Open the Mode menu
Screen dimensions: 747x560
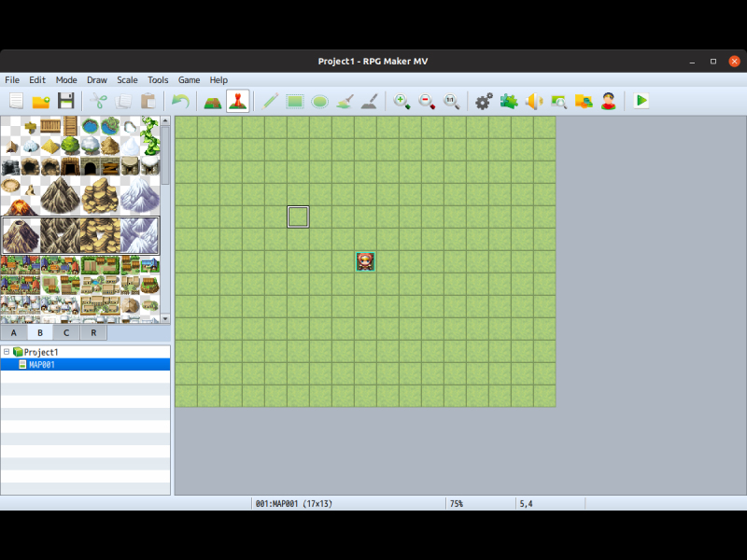[66, 80]
